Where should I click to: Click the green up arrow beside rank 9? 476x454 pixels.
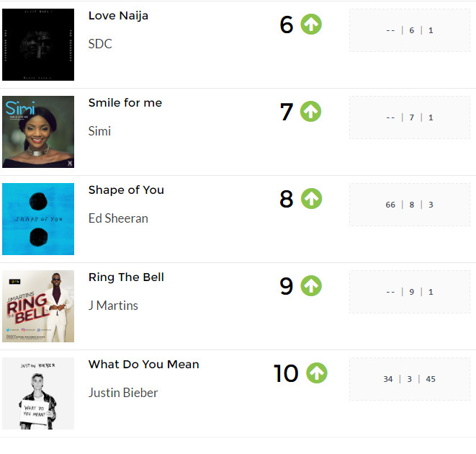click(311, 286)
